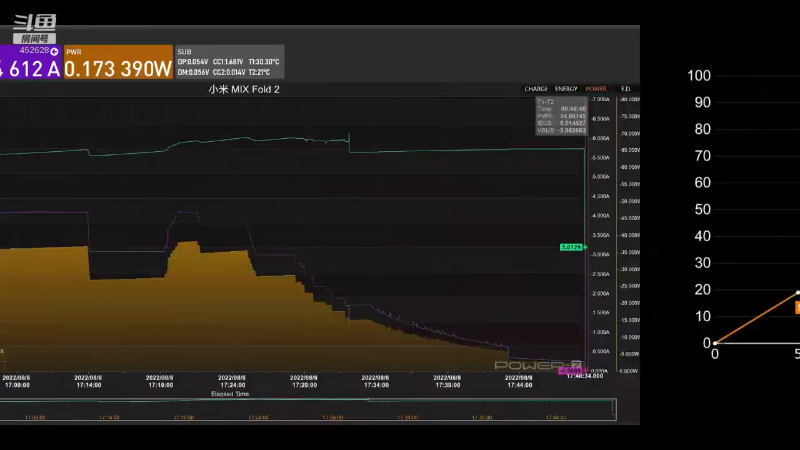Image resolution: width=800 pixels, height=450 pixels.
Task: Click the 17:29:00 time axis label
Action: [x=304, y=382]
